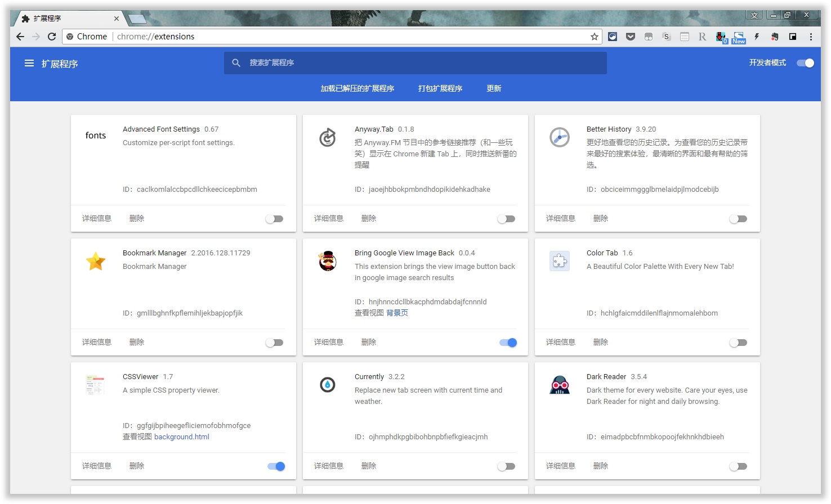
Task: Disable the CSSViewer extension toggle
Action: [276, 466]
